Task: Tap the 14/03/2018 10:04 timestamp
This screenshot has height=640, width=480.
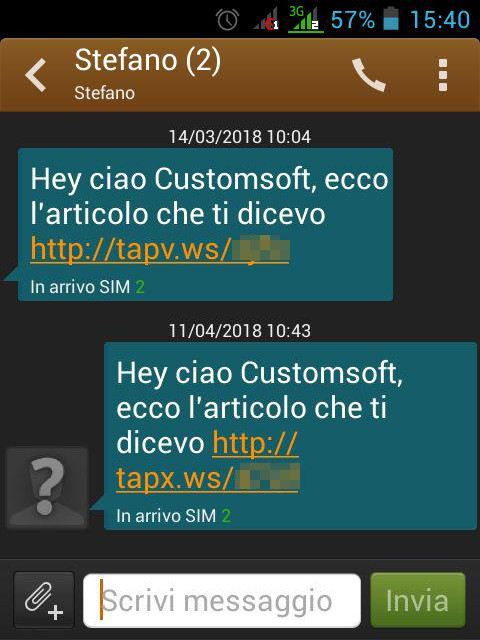Action: pos(240,136)
